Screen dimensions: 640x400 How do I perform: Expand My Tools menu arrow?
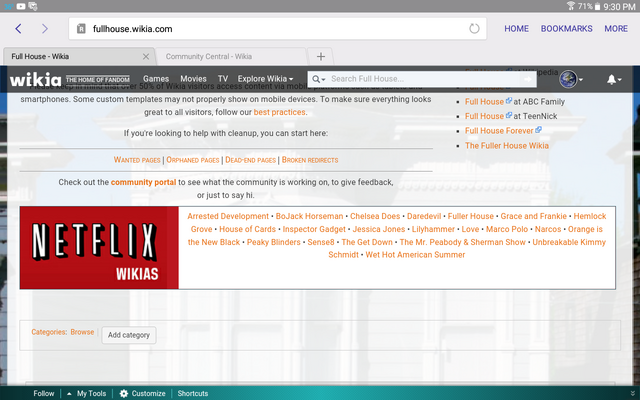pos(69,393)
